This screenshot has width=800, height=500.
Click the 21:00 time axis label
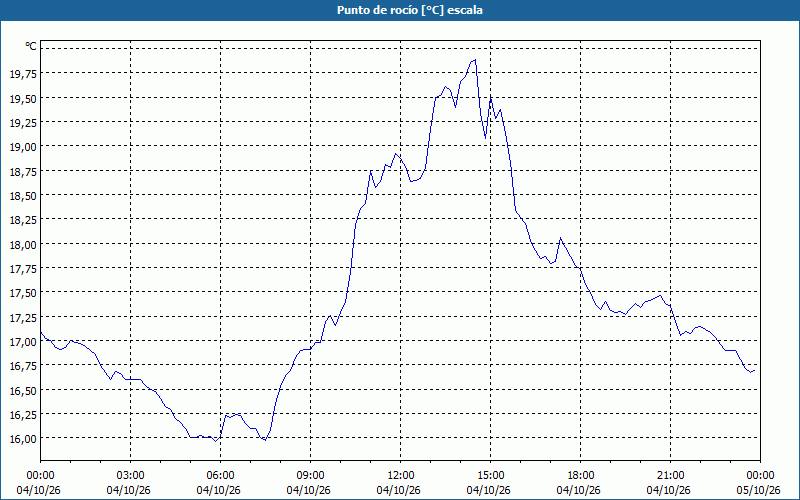[x=668, y=476]
